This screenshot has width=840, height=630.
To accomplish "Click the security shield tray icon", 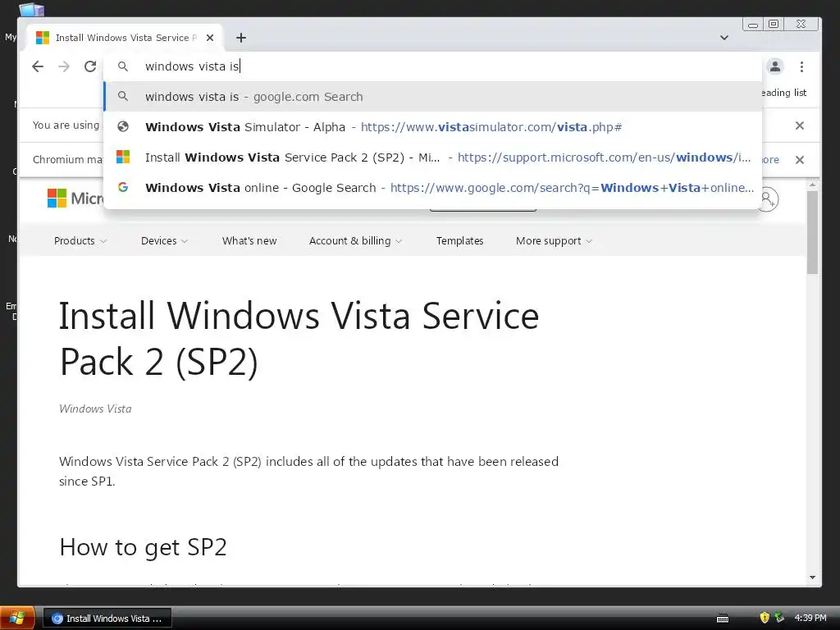I will [765, 618].
